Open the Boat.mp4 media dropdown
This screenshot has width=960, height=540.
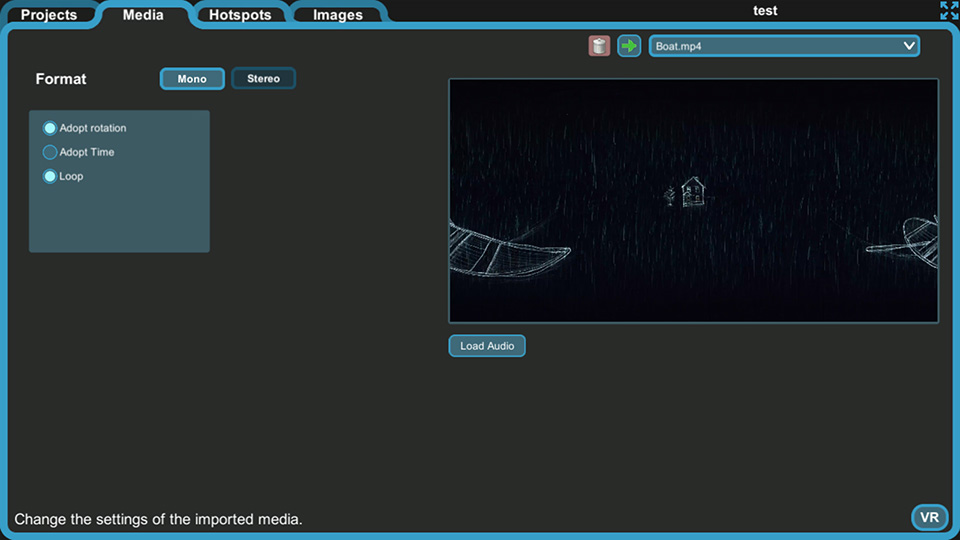click(784, 46)
